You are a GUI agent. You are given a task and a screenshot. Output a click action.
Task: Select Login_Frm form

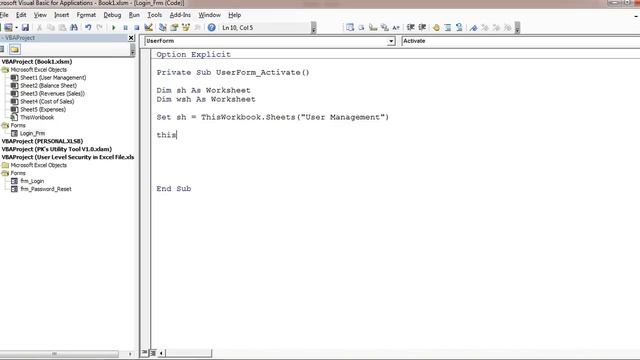pos(32,133)
